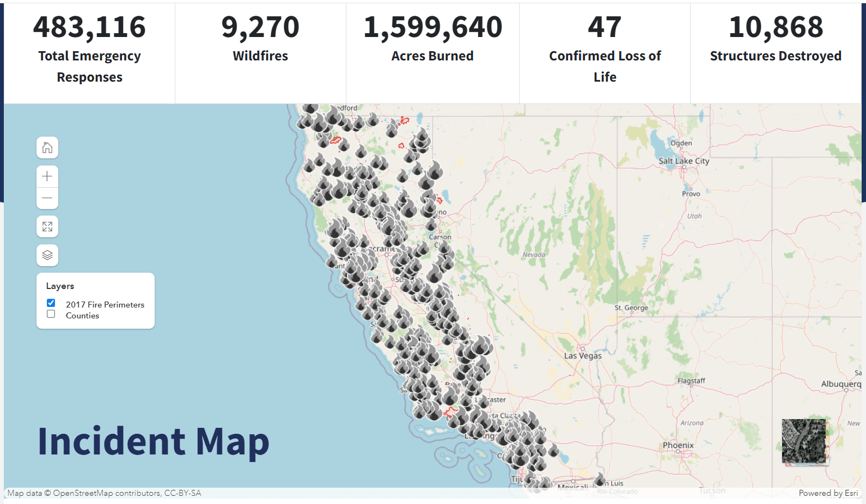Click the map Home button
Screen dimensions: 866x504
coord(47,147)
